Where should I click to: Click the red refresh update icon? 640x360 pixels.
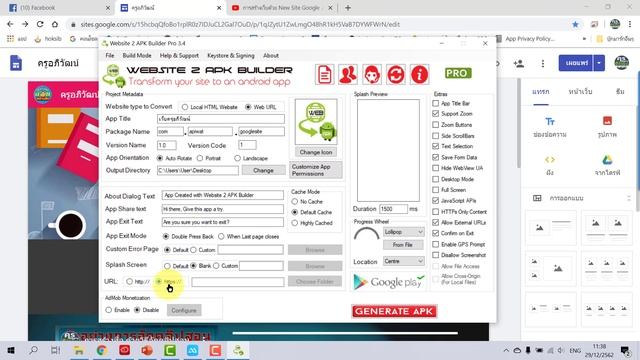pos(396,75)
